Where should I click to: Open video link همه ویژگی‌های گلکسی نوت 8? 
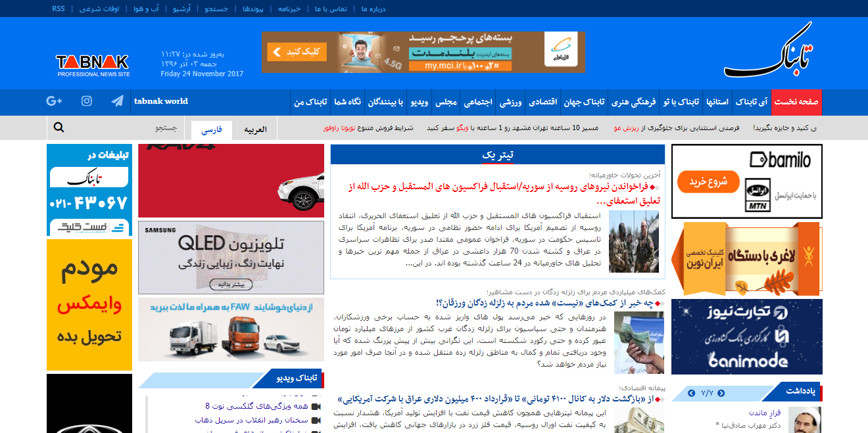point(256,407)
